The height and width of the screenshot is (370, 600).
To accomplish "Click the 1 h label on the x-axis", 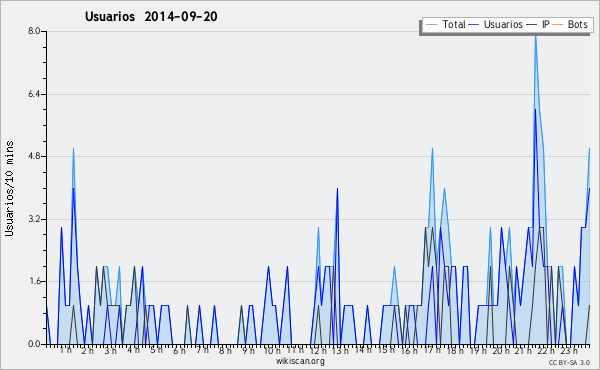I will point(65,350).
